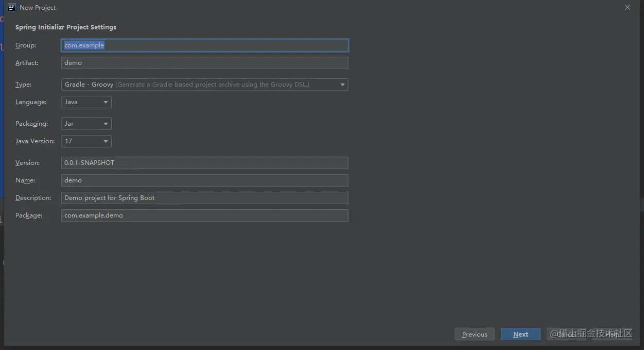Close the New Project dialog
Viewport: 644px width, 350px height.
(x=627, y=8)
